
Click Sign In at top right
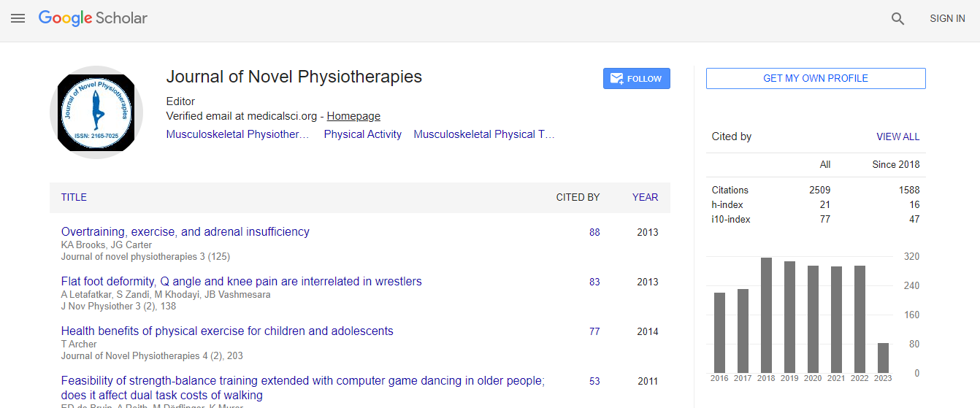tap(946, 19)
